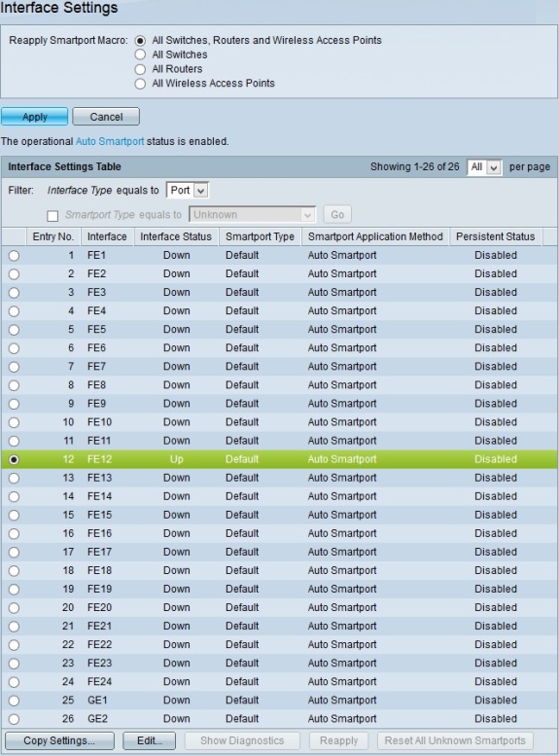Select the FE13 interface radio button
This screenshot has height=756, width=559.
(x=14, y=479)
